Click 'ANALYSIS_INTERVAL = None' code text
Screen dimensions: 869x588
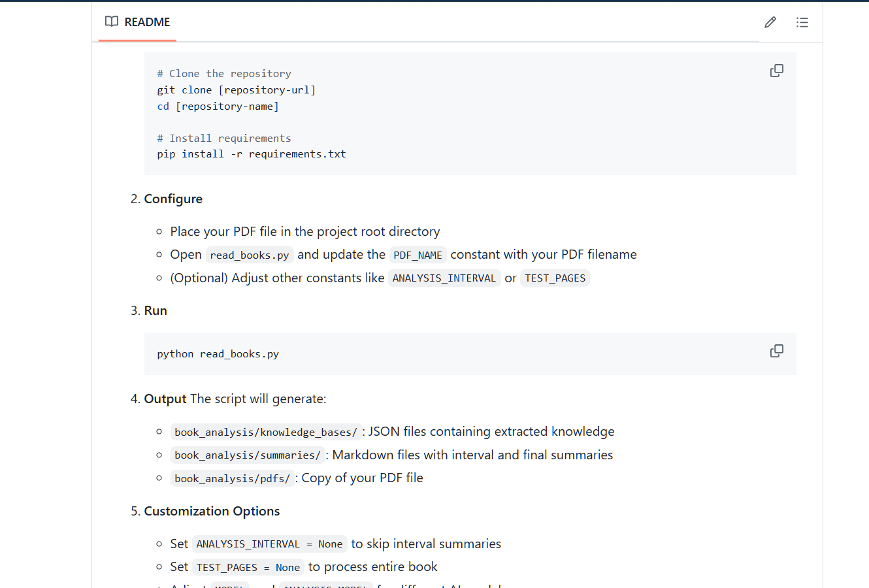(270, 544)
